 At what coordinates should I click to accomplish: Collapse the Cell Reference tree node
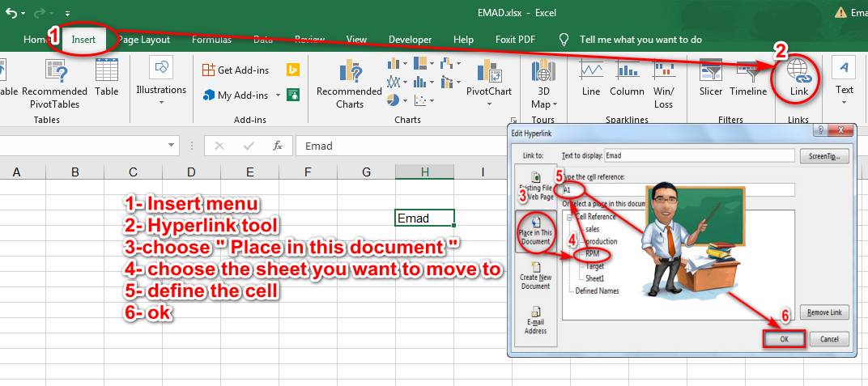569,217
